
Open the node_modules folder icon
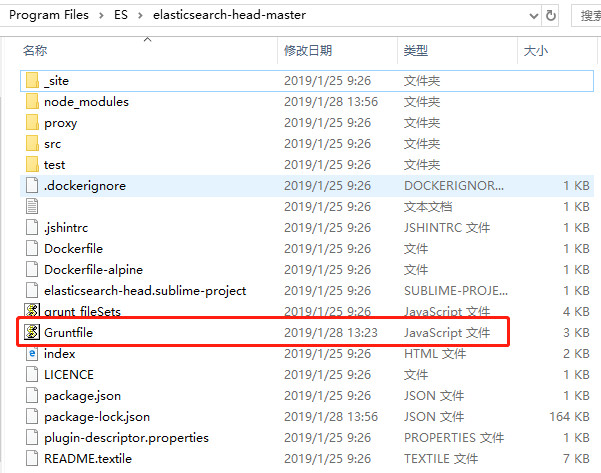click(x=32, y=102)
